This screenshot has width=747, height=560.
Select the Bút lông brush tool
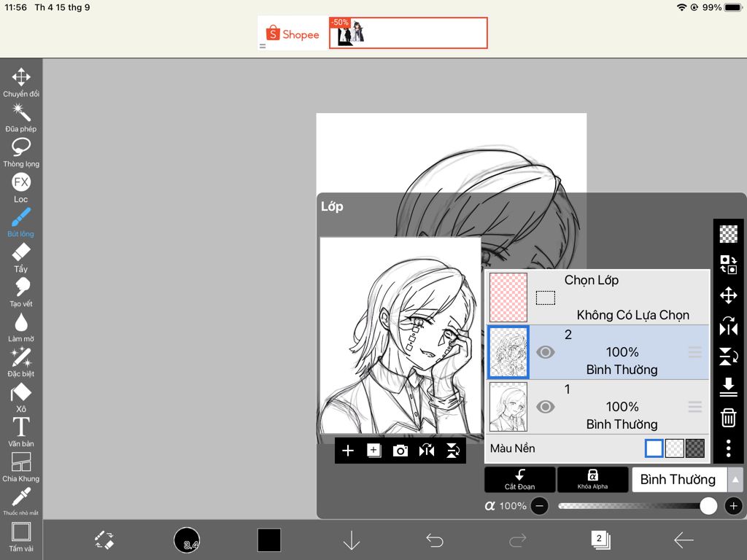click(21, 222)
